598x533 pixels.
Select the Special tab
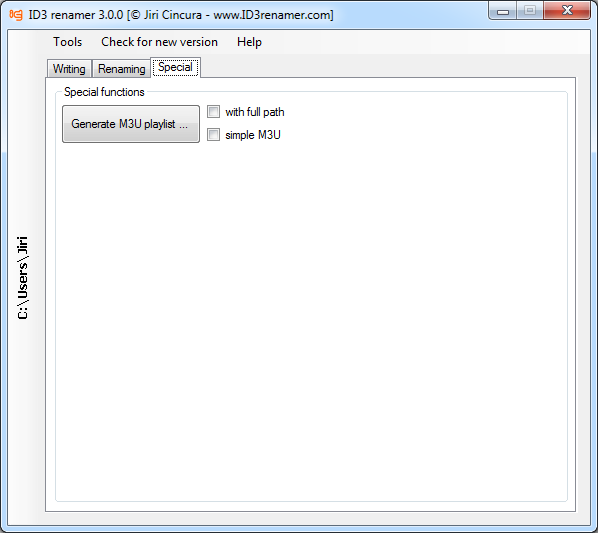[x=175, y=67]
